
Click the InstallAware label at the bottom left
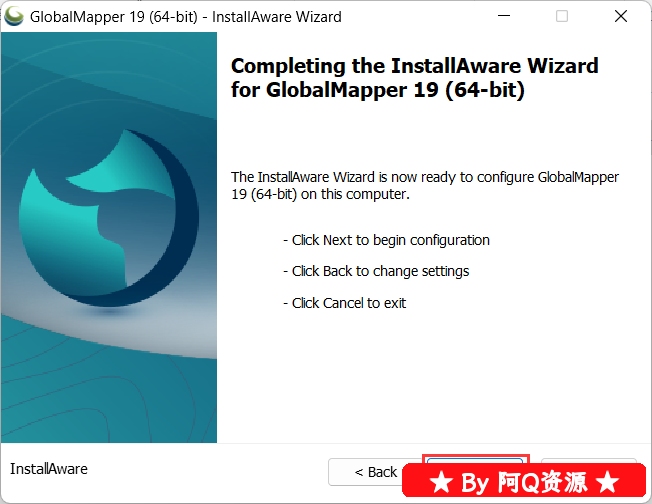(49, 469)
